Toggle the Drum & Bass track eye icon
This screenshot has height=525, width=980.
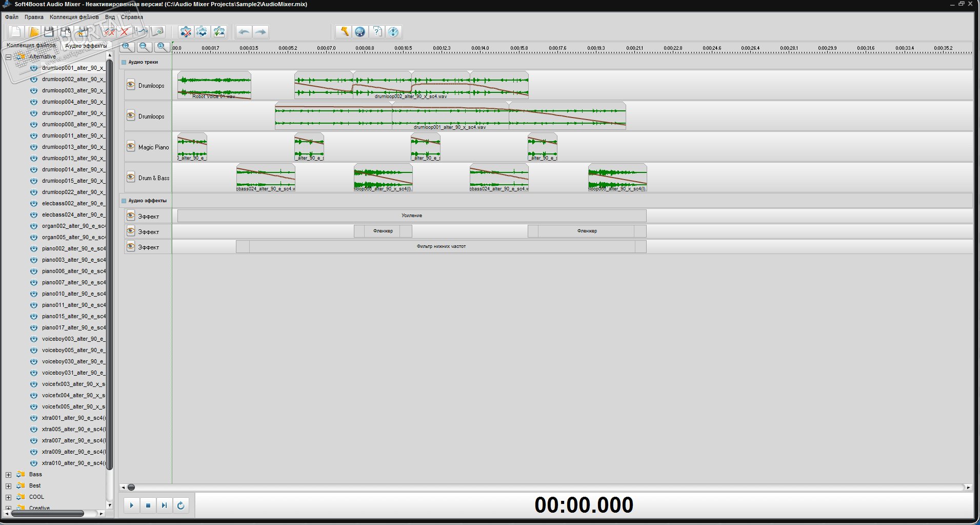pos(131,178)
